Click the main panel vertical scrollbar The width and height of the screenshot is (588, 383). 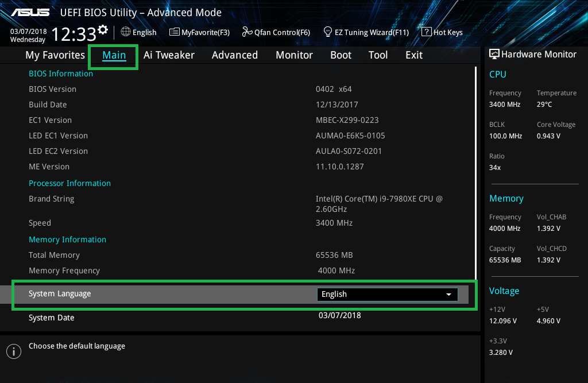(476, 173)
